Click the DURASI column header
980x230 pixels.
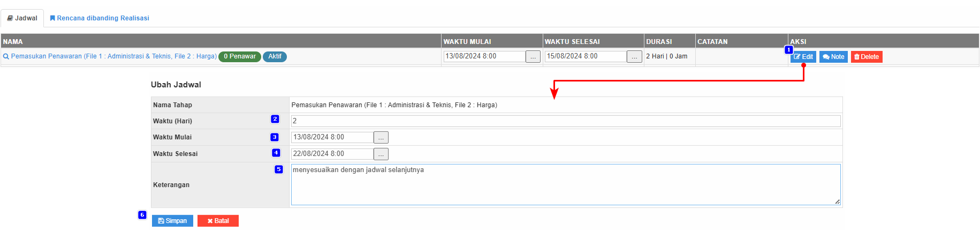(x=670, y=41)
